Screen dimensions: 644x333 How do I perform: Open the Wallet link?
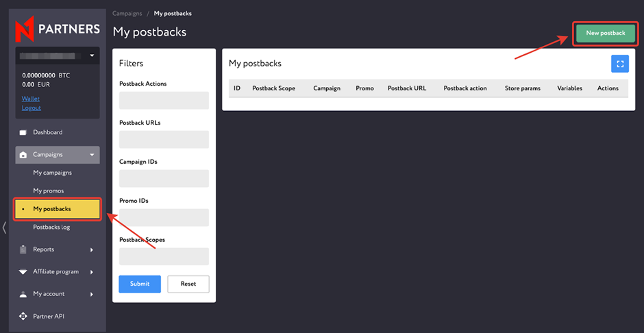[30, 99]
